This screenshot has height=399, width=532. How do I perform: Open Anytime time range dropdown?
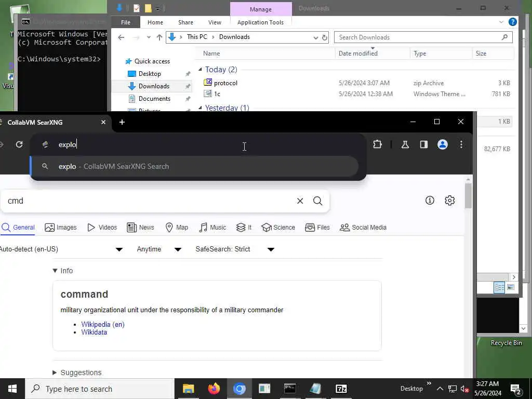(159, 249)
